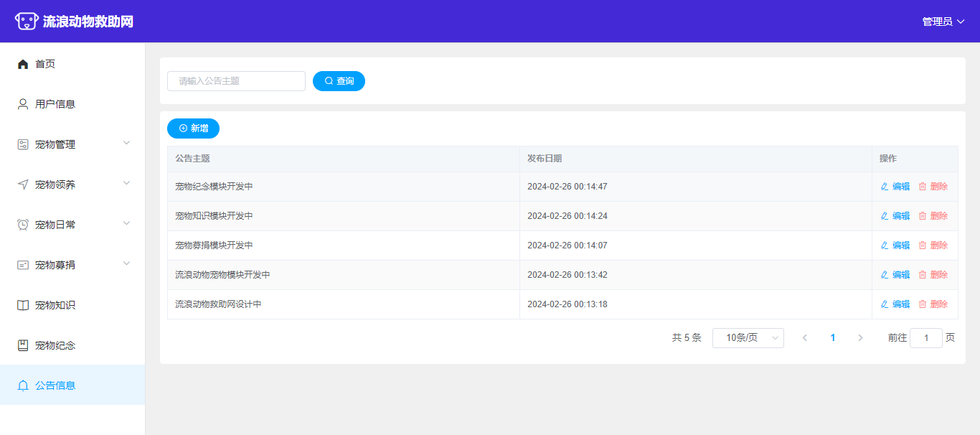This screenshot has height=435, width=980.
Task: Open the 管理员 account dropdown
Action: [943, 22]
